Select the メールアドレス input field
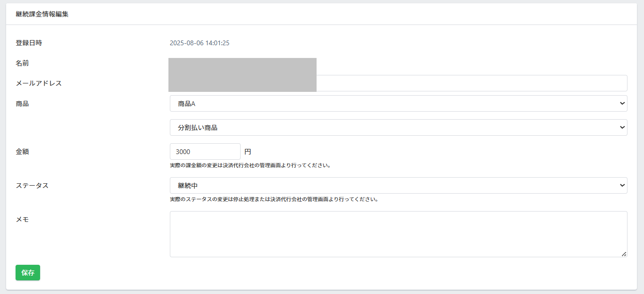 (x=471, y=83)
